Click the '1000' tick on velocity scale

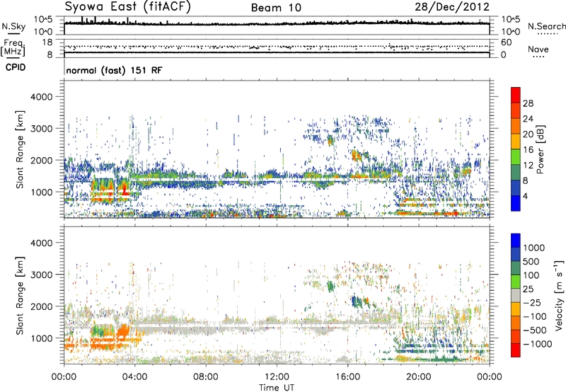click(x=533, y=248)
